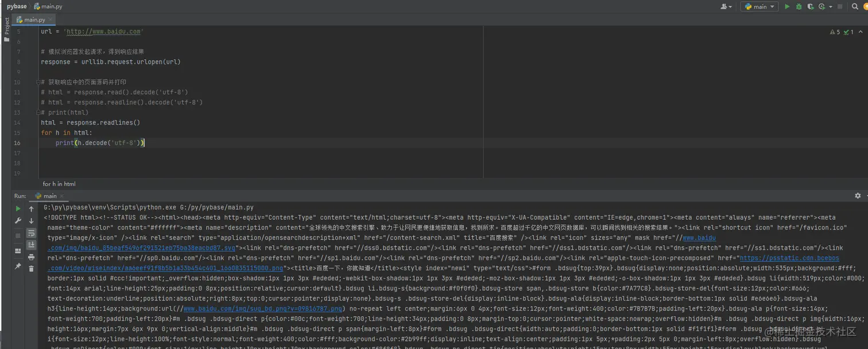Screen dimensions: 868x349
Task: Open the Project tool window side tab
Action: point(6,26)
